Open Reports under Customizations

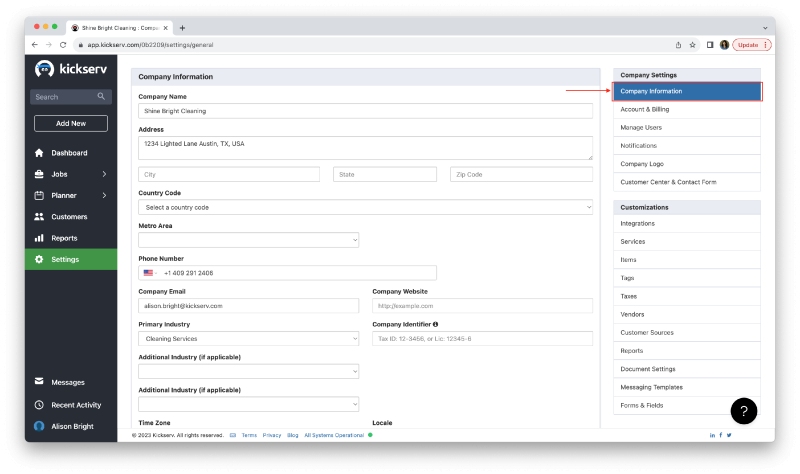(687, 351)
